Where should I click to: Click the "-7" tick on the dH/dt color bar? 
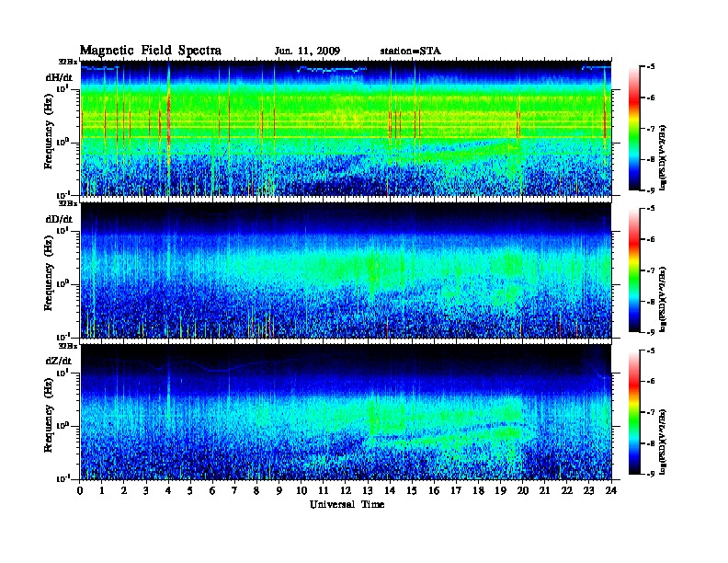651,129
